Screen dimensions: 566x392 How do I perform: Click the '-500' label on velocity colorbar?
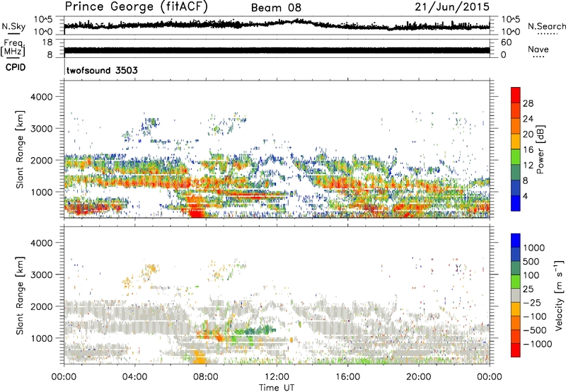[x=535, y=330]
